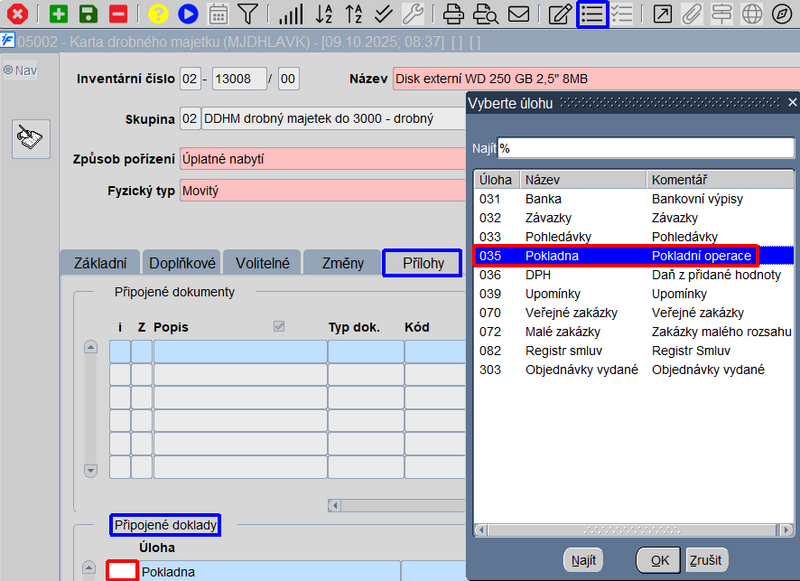The width and height of the screenshot is (800, 581).
Task: Click the sidebar writing hand icon button
Action: [x=31, y=139]
